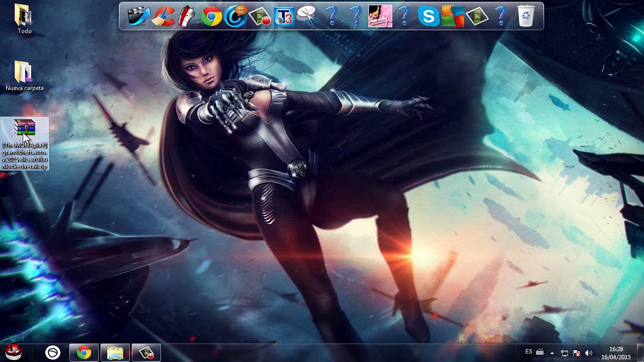The width and height of the screenshot is (644, 362).
Task: Switch to Chrome on the taskbar
Action: pyautogui.click(x=84, y=353)
